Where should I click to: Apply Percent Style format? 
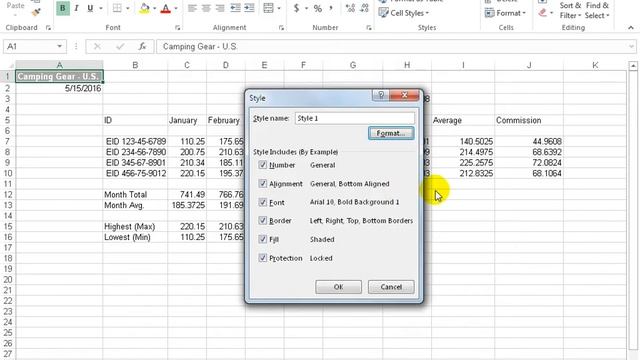(x=318, y=8)
